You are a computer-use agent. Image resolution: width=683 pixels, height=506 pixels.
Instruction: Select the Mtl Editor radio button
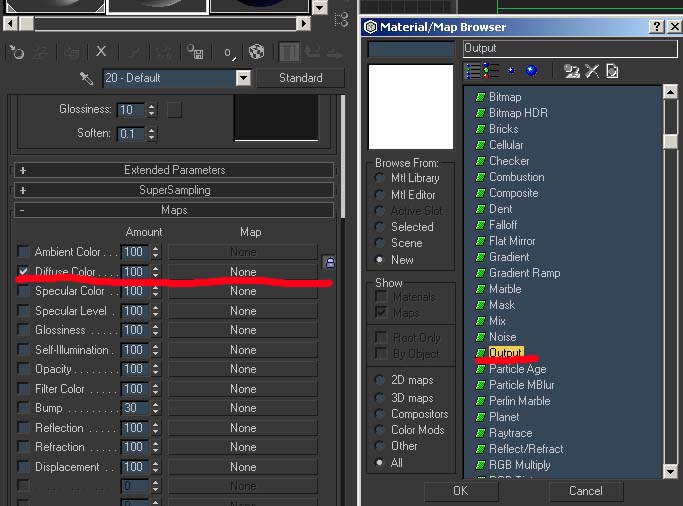click(x=380, y=195)
